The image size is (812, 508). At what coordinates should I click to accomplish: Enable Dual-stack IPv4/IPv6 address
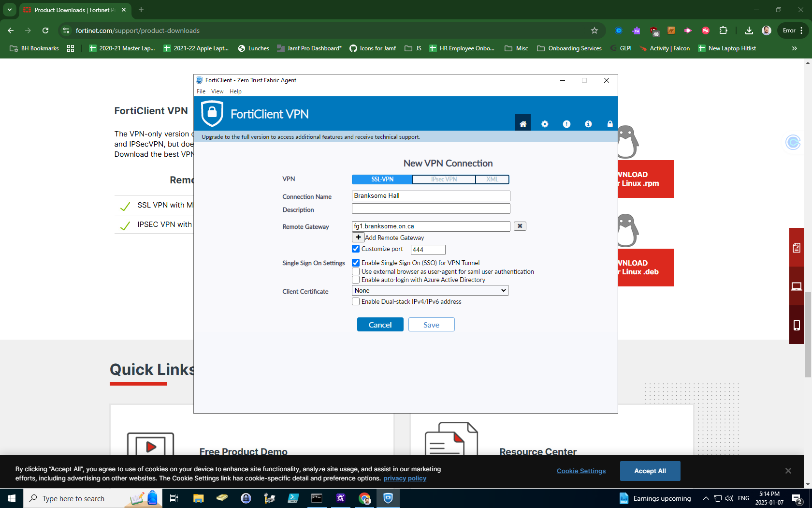click(x=356, y=301)
